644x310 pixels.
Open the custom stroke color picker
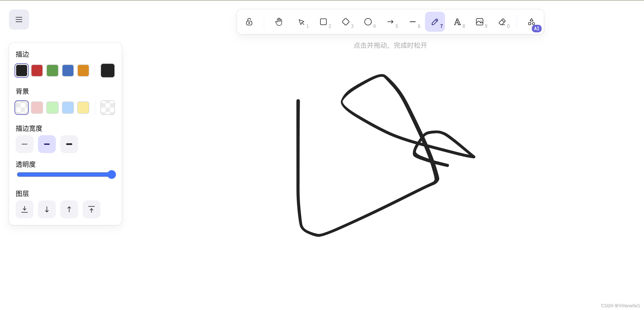point(108,71)
